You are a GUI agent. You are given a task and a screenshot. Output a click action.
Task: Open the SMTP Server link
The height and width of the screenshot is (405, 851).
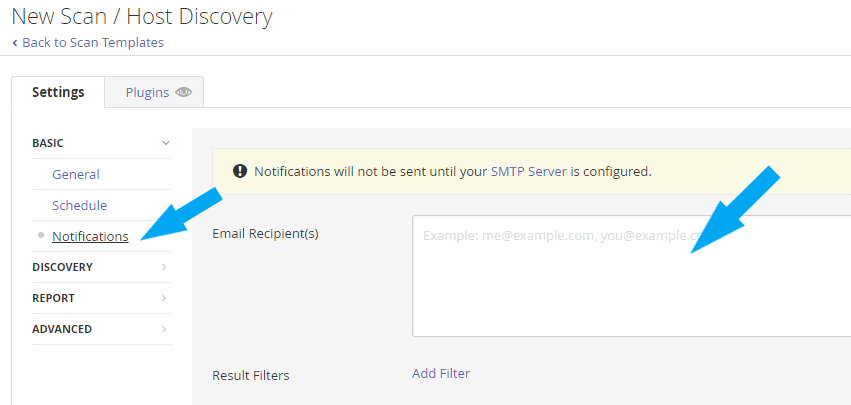pyautogui.click(x=529, y=172)
